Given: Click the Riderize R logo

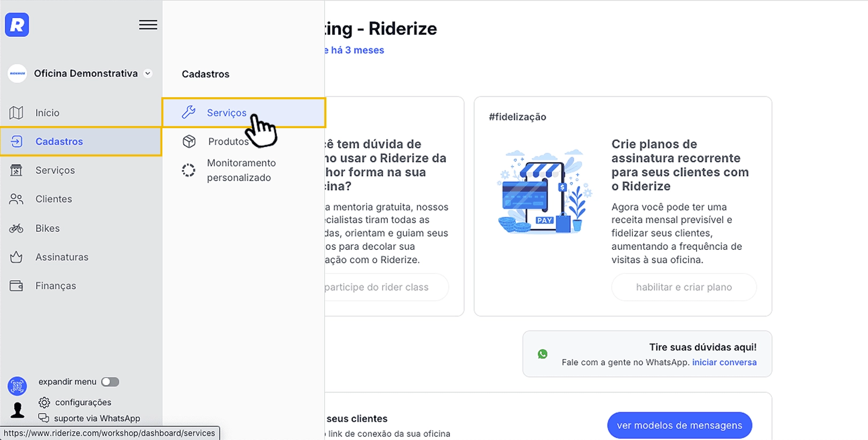Looking at the screenshot, I should pos(17,25).
